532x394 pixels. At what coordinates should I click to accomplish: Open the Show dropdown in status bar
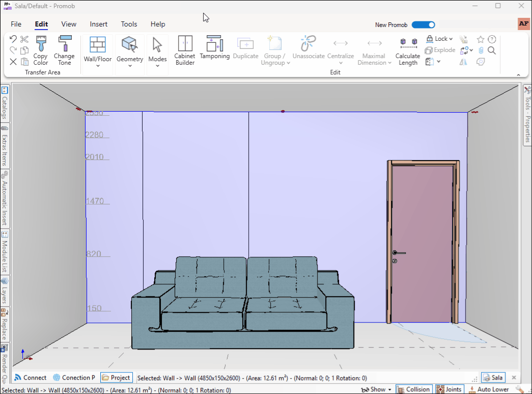[377, 389]
